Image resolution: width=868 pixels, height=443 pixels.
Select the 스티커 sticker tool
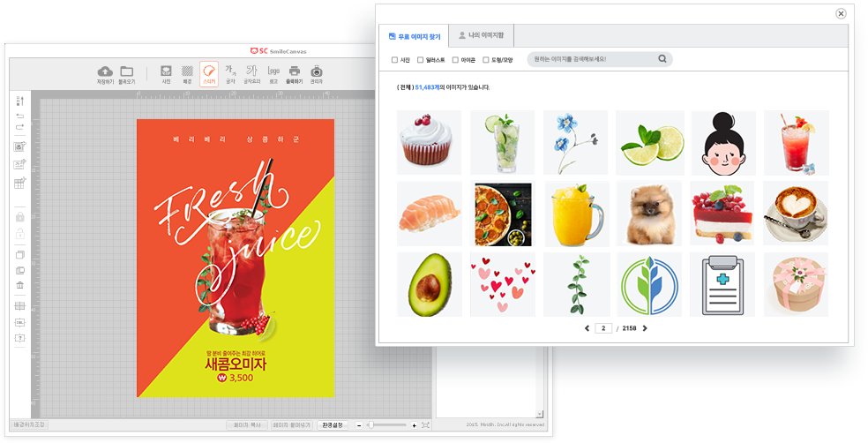click(x=209, y=73)
